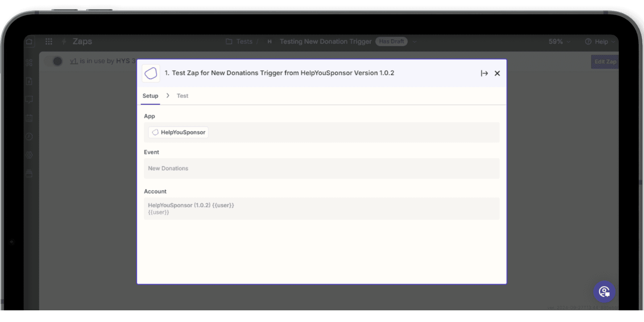Open the stacked versions icon in the sidebar
The image size is (644, 322).
pyautogui.click(x=29, y=173)
